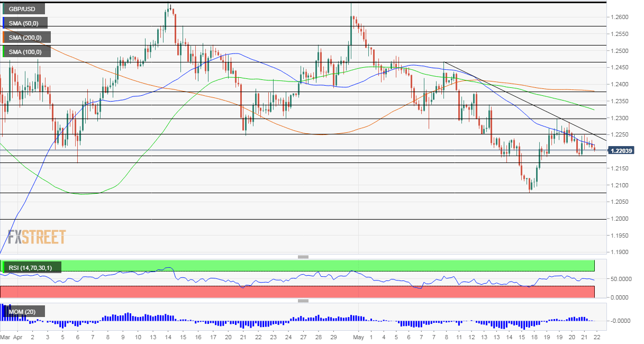The image size is (644, 344).
Task: Grab the resize handle above the MOM pane
Action: tap(303, 301)
